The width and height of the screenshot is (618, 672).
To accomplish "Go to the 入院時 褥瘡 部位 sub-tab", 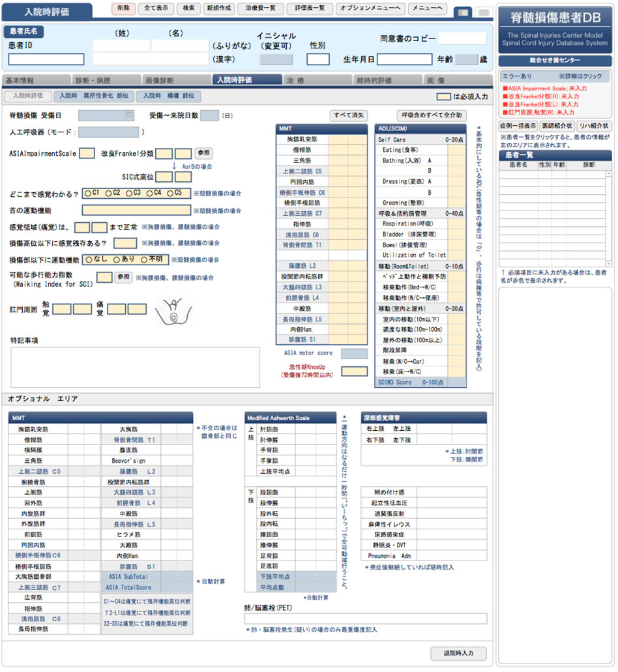I will point(168,96).
